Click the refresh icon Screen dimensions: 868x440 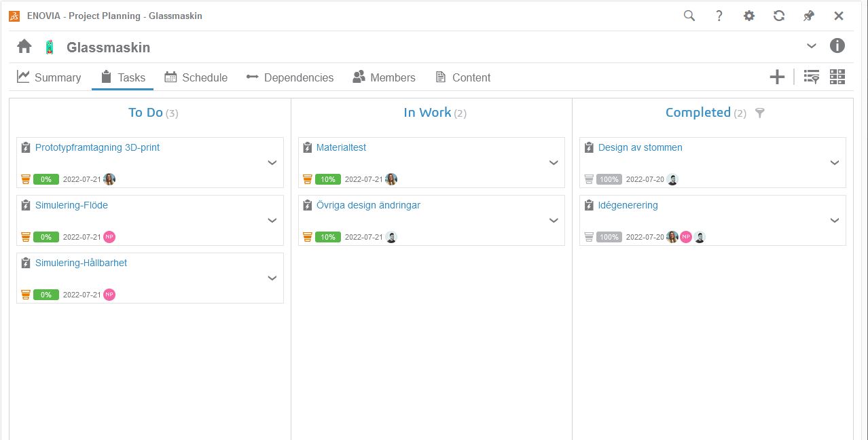779,16
